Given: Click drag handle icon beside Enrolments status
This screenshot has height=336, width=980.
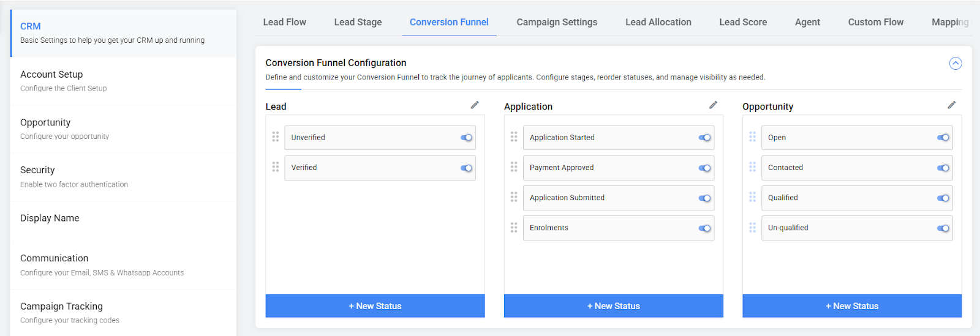Looking at the screenshot, I should coord(514,228).
